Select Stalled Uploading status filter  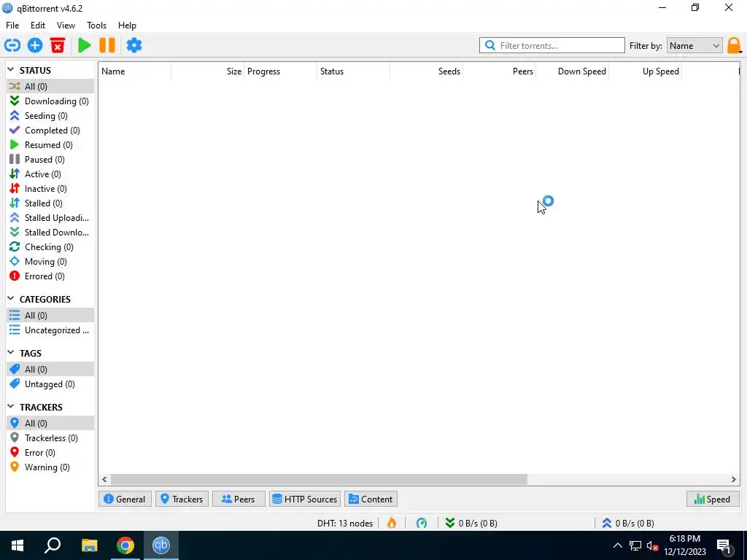(50, 217)
